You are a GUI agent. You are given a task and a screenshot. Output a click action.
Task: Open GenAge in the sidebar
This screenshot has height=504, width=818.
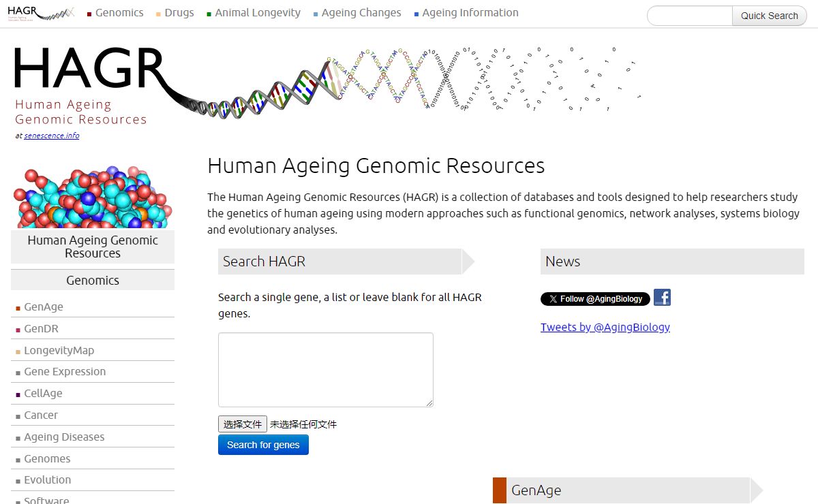click(44, 307)
